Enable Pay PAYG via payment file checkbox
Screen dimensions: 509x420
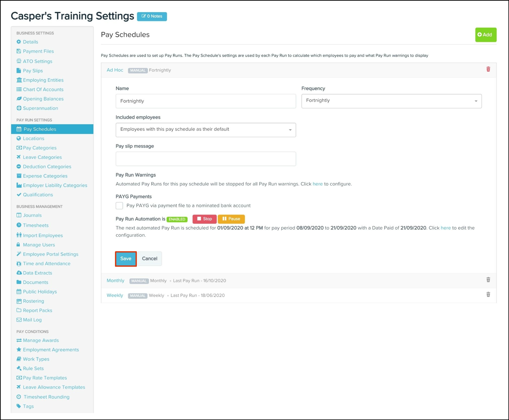click(119, 206)
